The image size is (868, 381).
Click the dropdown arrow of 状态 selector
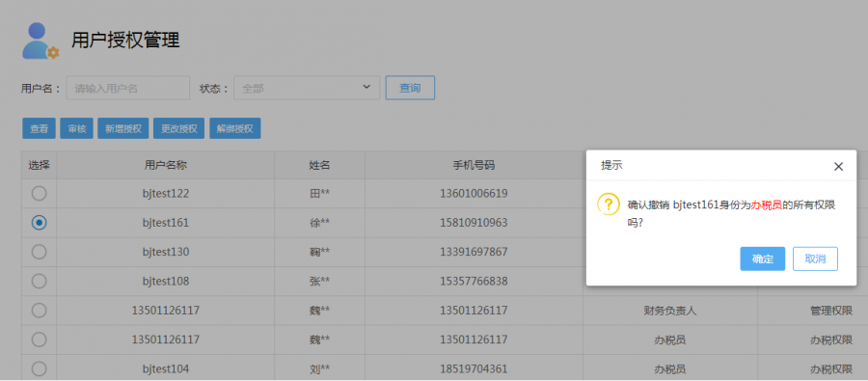(x=366, y=87)
